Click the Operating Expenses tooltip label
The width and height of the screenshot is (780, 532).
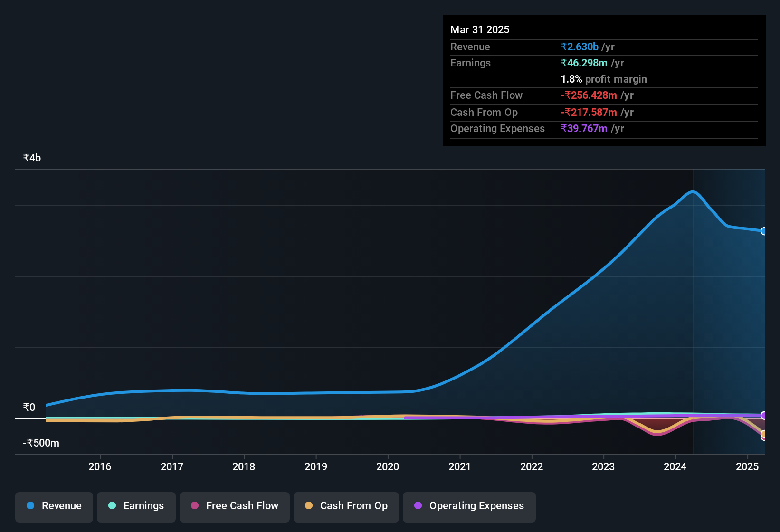pyautogui.click(x=497, y=128)
